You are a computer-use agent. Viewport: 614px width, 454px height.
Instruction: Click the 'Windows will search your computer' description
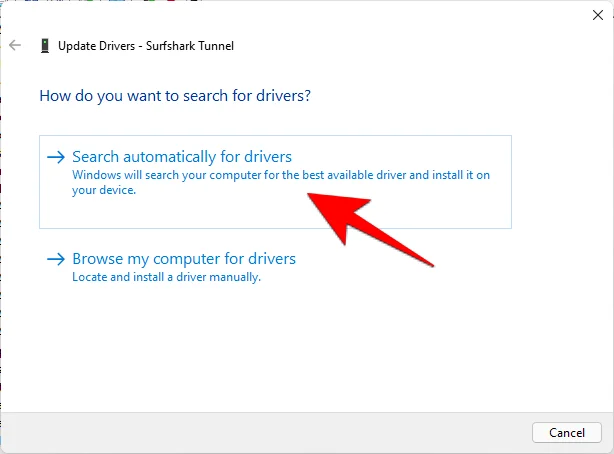(x=281, y=182)
